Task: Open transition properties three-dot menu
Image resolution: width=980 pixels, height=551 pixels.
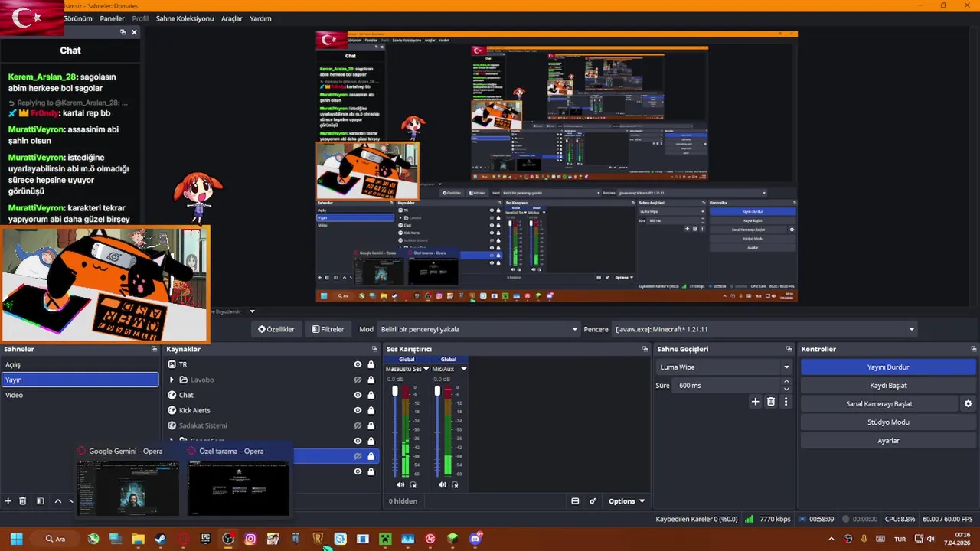Action: [x=786, y=402]
